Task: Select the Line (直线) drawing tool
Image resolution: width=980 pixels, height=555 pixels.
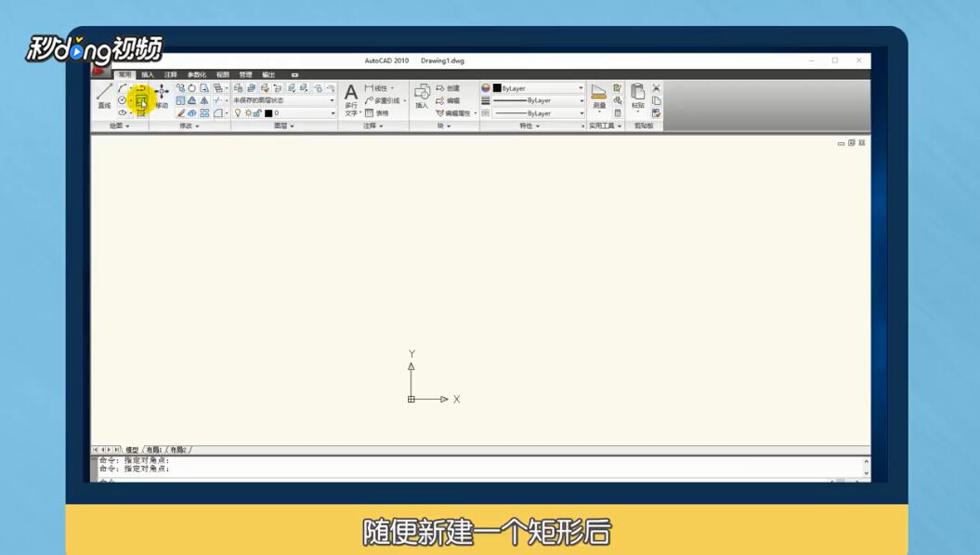Action: (x=104, y=95)
